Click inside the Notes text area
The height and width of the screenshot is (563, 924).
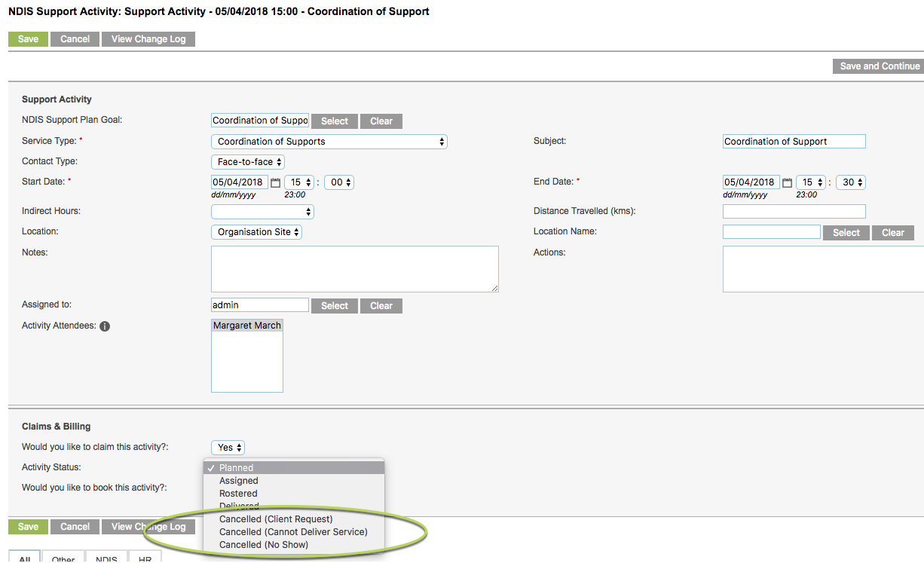tap(355, 269)
